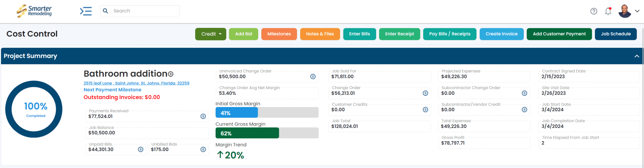Click dollar icon next to Unbilled Bids
This screenshot has width=644, height=168.
[203, 149]
